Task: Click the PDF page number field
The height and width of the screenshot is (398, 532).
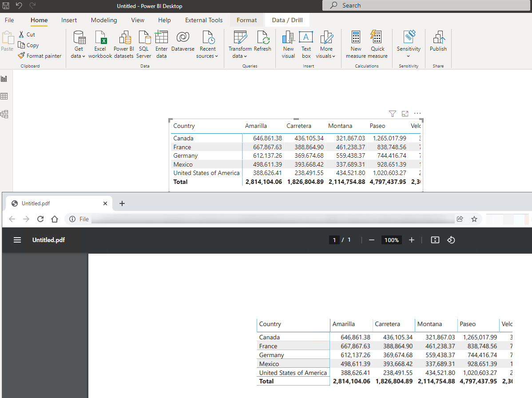Action: [334, 240]
